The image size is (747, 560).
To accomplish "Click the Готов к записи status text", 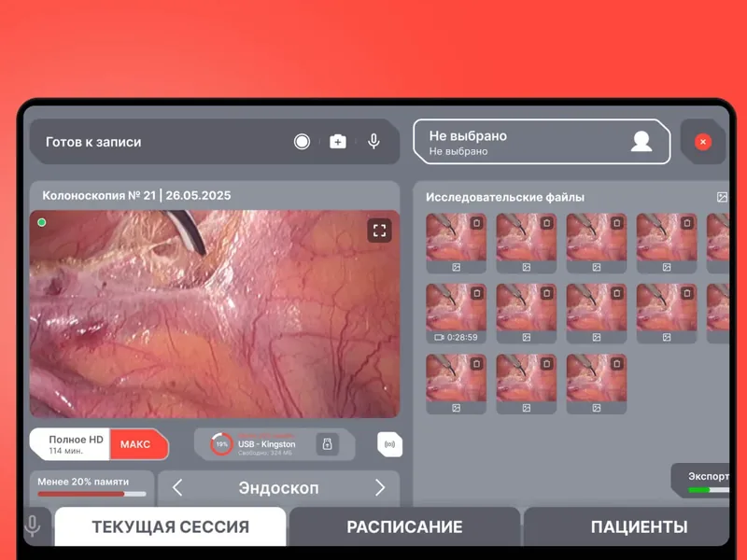I will [93, 142].
